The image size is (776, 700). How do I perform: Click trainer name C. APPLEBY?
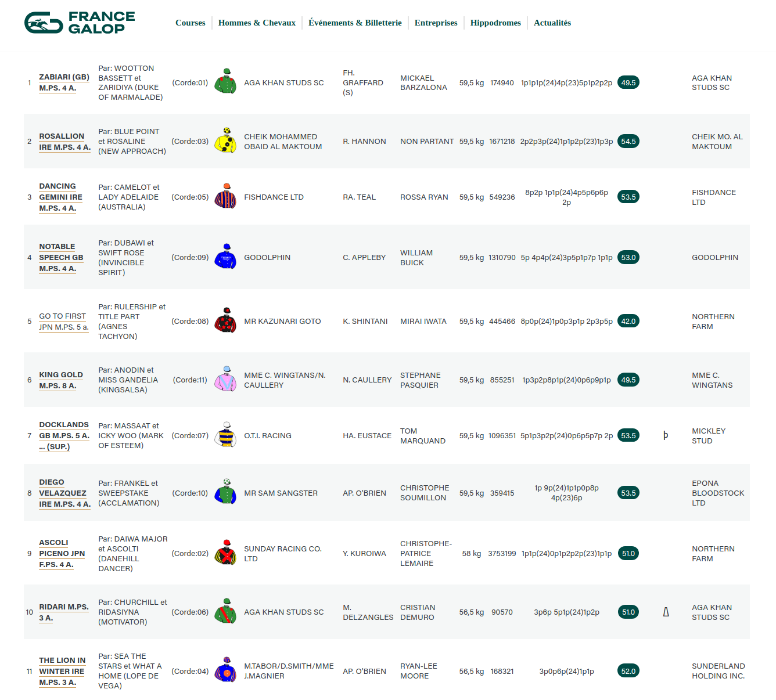(364, 257)
